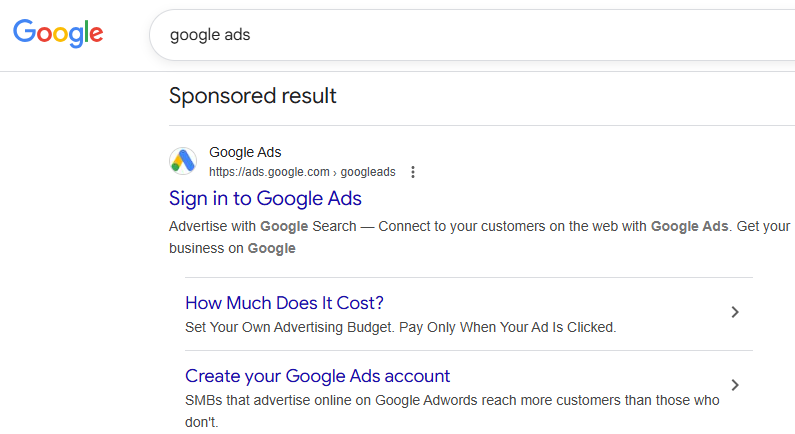Click the bold Google Ads text in snippet

click(x=690, y=226)
